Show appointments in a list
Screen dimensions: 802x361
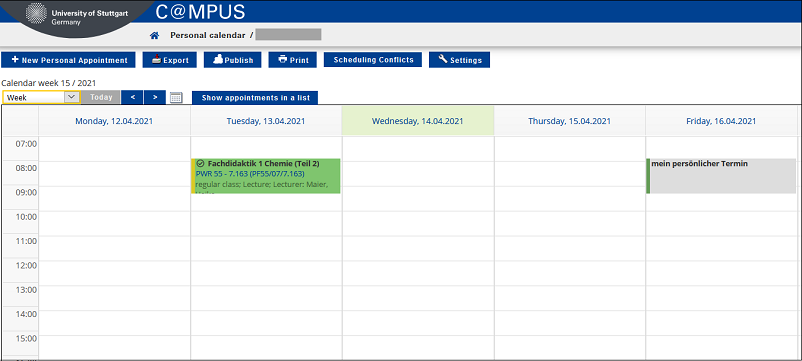click(255, 98)
